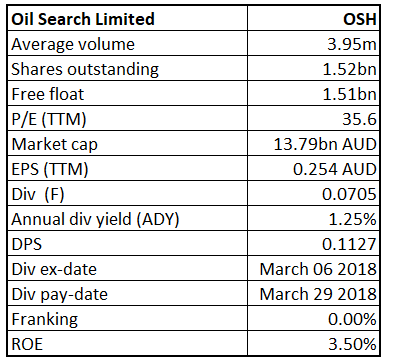Select the EPS (TTM) label cell
This screenshot has width=393, height=362.
point(127,169)
